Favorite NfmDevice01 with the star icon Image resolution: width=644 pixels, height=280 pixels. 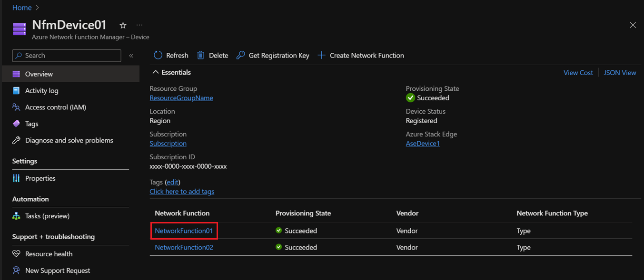122,25
